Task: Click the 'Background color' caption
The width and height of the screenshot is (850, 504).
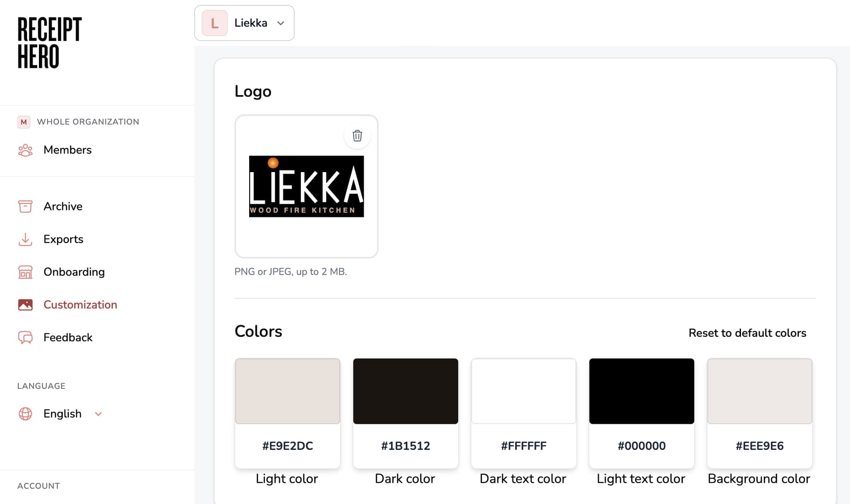Action: point(759,479)
